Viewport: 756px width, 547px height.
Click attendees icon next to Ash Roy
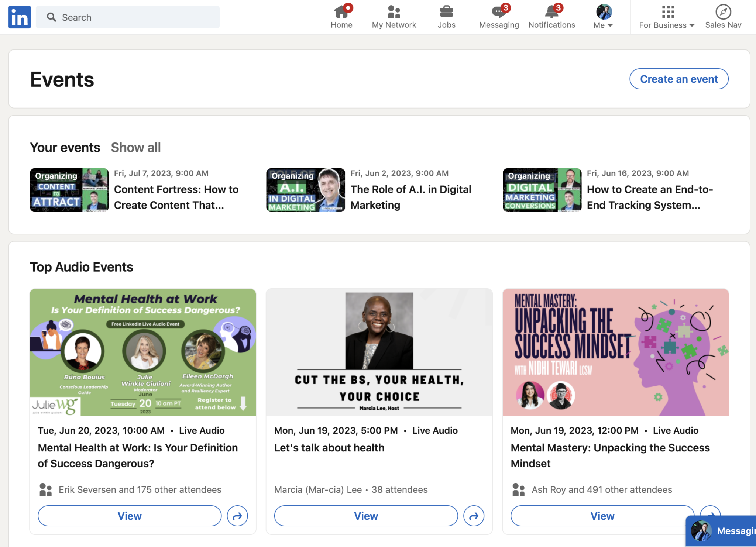(x=518, y=489)
